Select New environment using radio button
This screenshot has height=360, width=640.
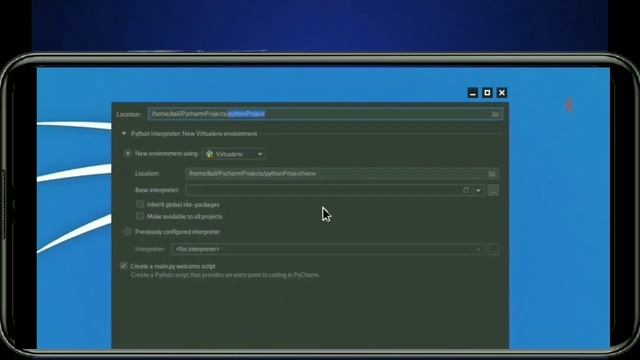[127, 153]
